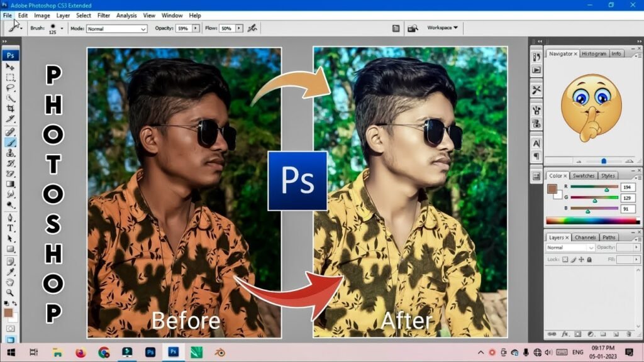This screenshot has width=644, height=362.
Task: Select the Brush tool in toolbox
Action: [10, 143]
